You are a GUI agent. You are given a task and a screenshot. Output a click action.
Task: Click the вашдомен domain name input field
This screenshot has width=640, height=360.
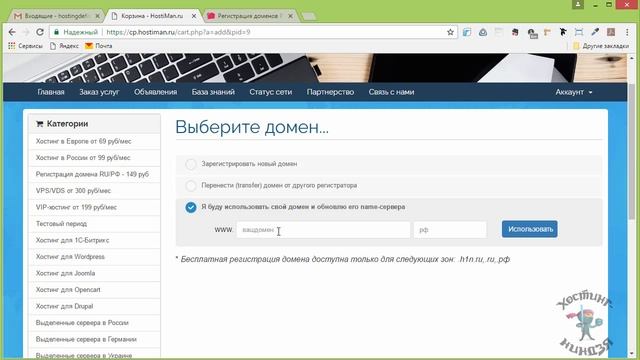pyautogui.click(x=323, y=230)
